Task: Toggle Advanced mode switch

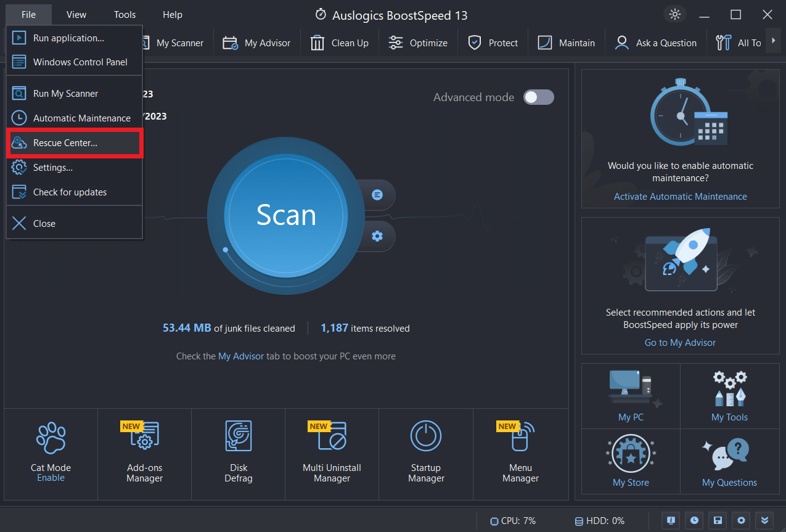Action: 538,97
